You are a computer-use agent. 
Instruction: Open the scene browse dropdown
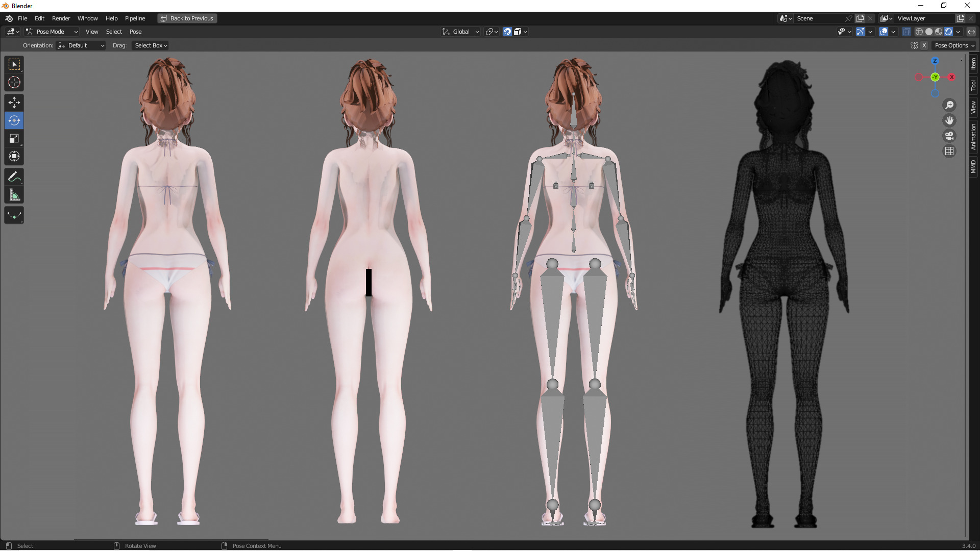click(786, 18)
